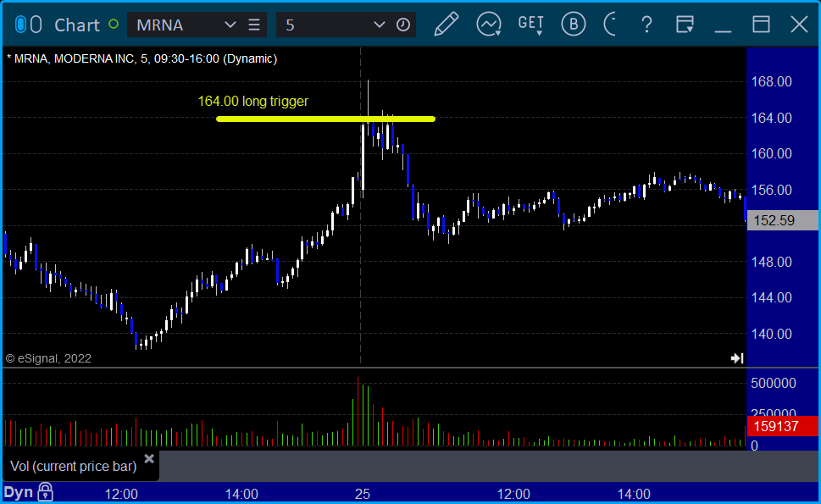
Task: Click the chart title 'MRNA, MODERNA INC, 5'
Action: coord(80,58)
